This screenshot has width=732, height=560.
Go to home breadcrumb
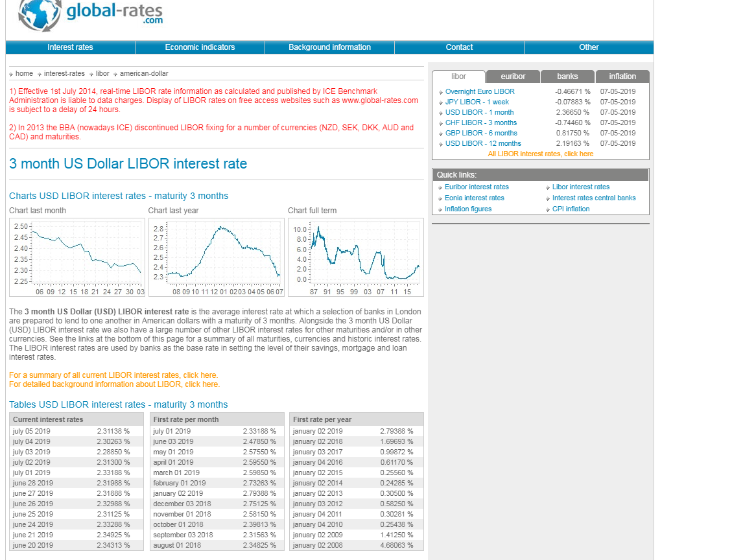(24, 73)
